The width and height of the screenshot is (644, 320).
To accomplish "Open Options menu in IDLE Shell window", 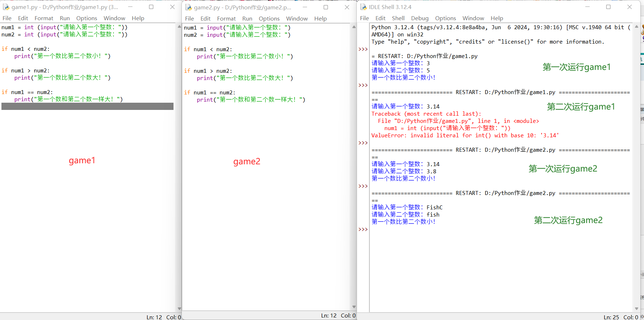I will point(446,18).
